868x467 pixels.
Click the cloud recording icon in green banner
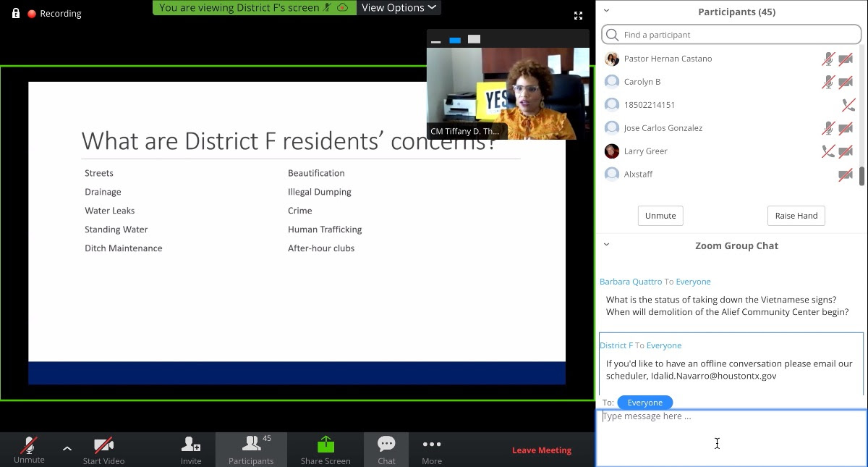pos(343,7)
